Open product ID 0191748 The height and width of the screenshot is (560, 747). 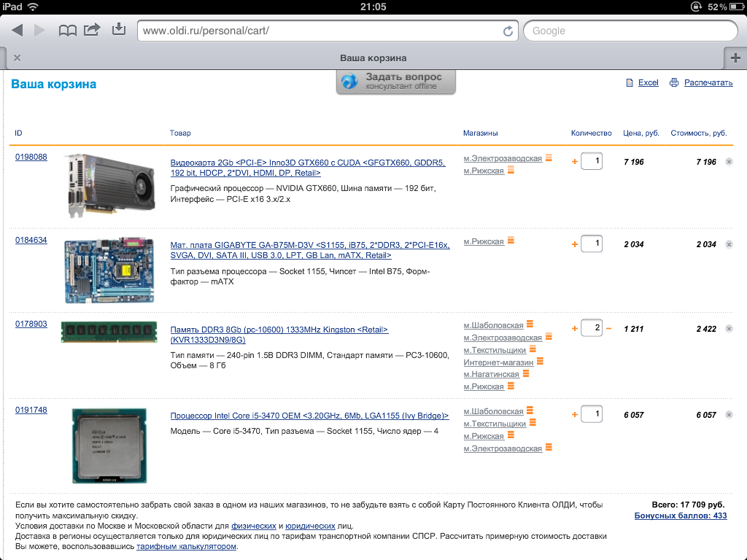click(x=31, y=410)
